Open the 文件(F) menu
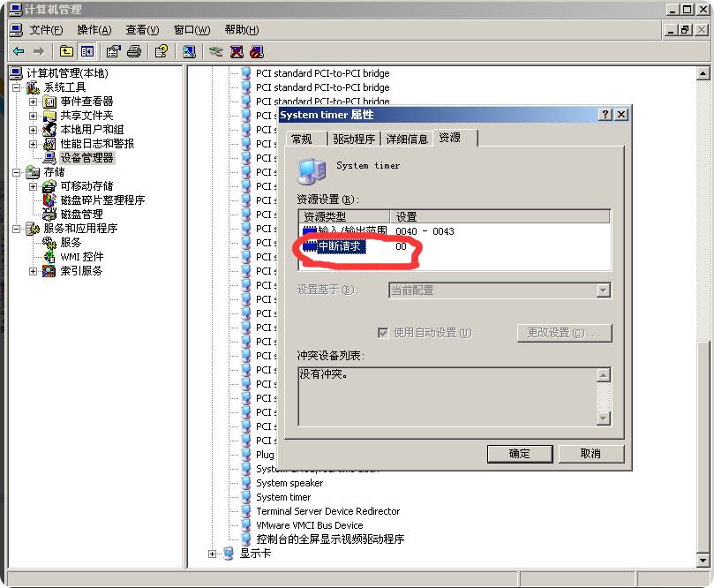The height and width of the screenshot is (588, 714). click(46, 30)
